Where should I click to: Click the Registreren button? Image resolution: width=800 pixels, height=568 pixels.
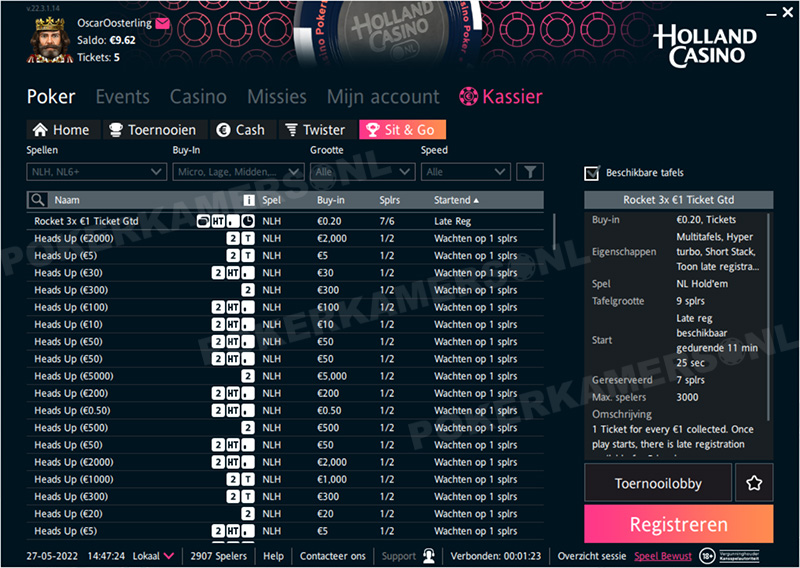coord(679,524)
